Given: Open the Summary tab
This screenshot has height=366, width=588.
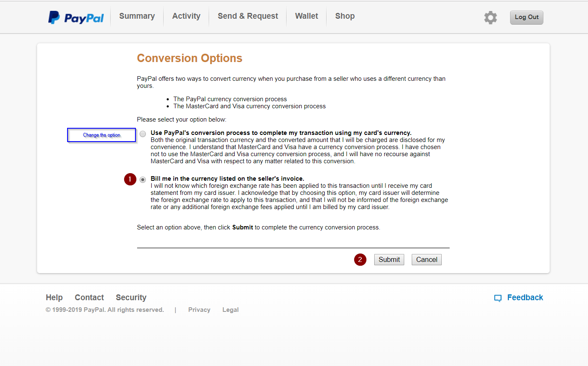Looking at the screenshot, I should 137,16.
